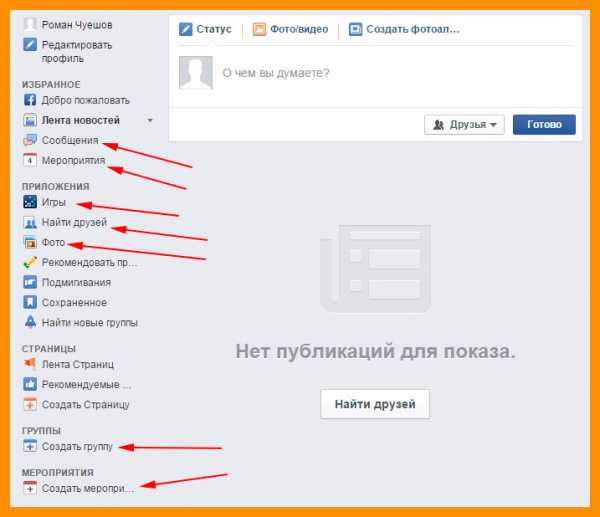Open the Роман Чуешов profile link

(x=77, y=25)
